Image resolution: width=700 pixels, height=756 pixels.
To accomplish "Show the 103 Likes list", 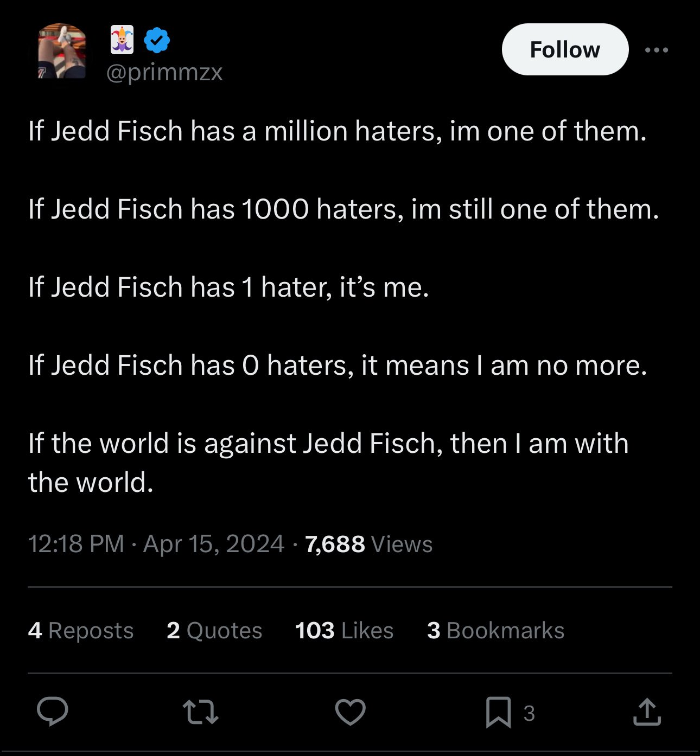I will click(344, 631).
